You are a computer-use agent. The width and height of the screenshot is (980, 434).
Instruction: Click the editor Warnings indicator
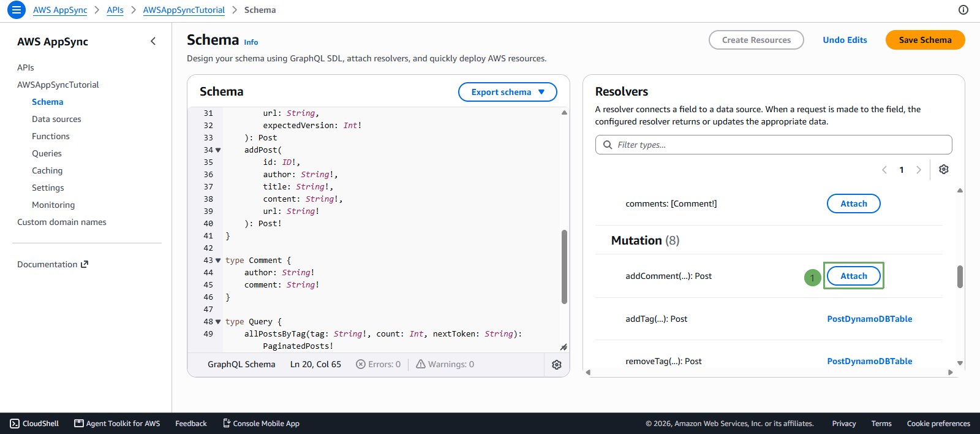(x=445, y=364)
